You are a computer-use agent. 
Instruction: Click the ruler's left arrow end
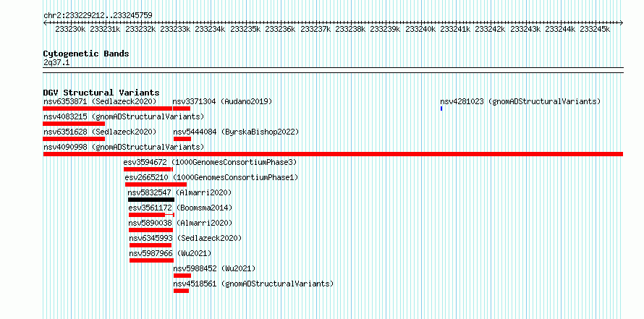pyautogui.click(x=45, y=23)
